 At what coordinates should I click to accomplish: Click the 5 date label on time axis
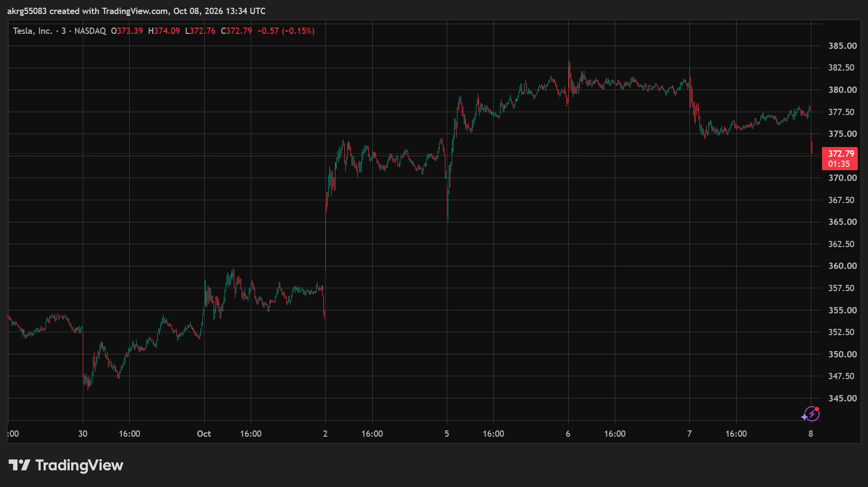tap(447, 434)
